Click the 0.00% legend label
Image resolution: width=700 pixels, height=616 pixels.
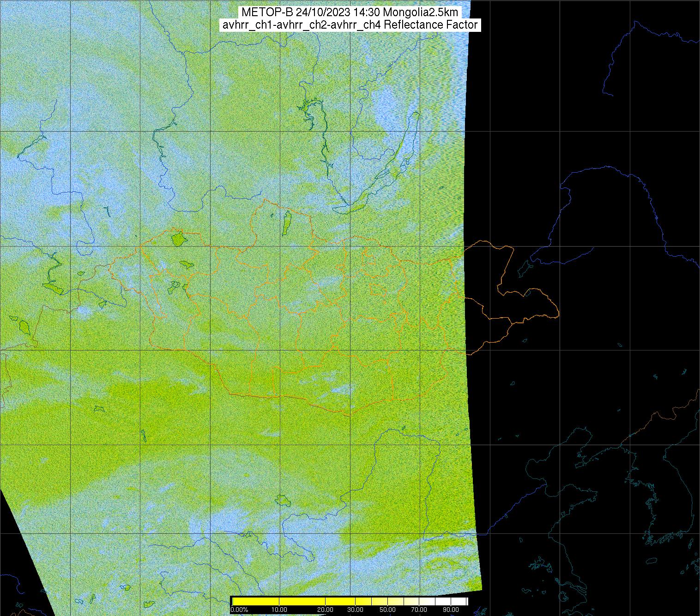point(240,610)
